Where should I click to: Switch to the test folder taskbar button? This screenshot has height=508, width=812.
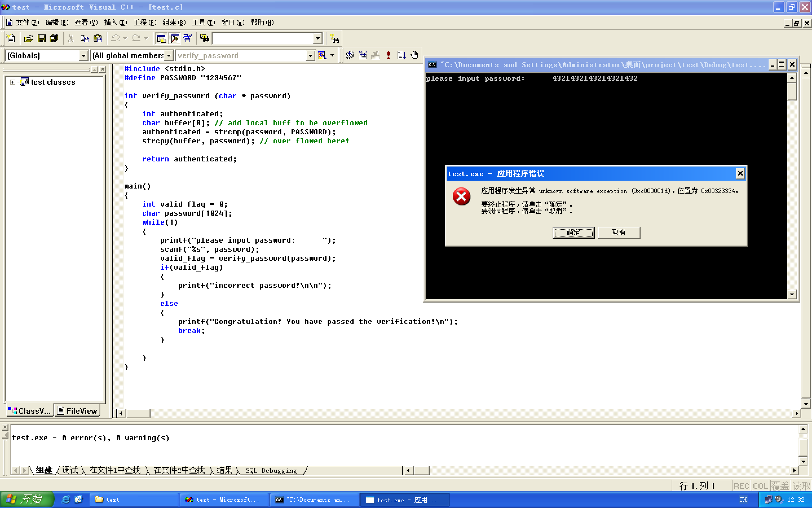point(134,500)
